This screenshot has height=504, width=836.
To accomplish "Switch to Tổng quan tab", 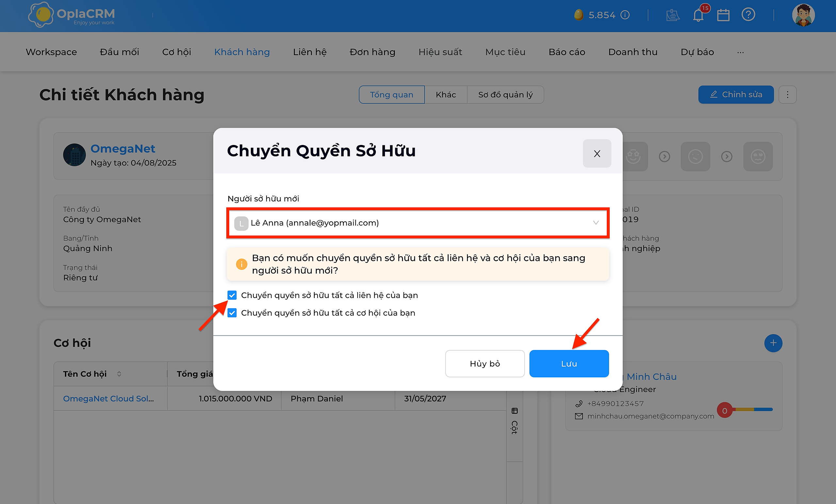I will click(392, 95).
